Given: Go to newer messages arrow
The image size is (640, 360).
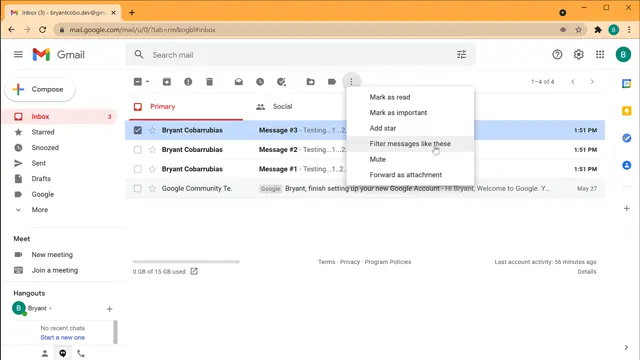Looking at the screenshot, I should click(573, 82).
